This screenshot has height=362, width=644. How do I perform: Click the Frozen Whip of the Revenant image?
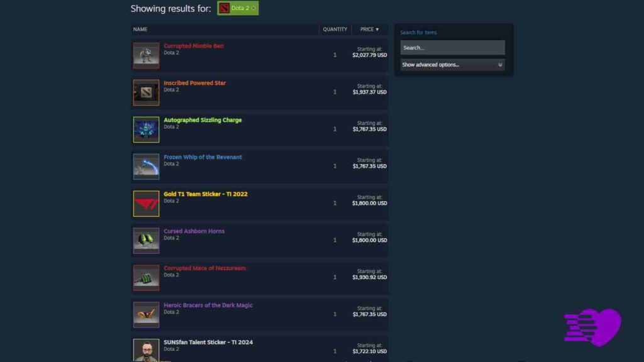click(145, 166)
